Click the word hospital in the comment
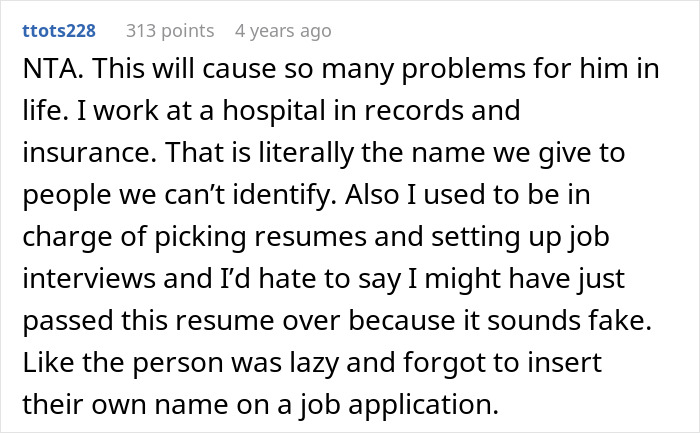The image size is (700, 433). click(274, 112)
